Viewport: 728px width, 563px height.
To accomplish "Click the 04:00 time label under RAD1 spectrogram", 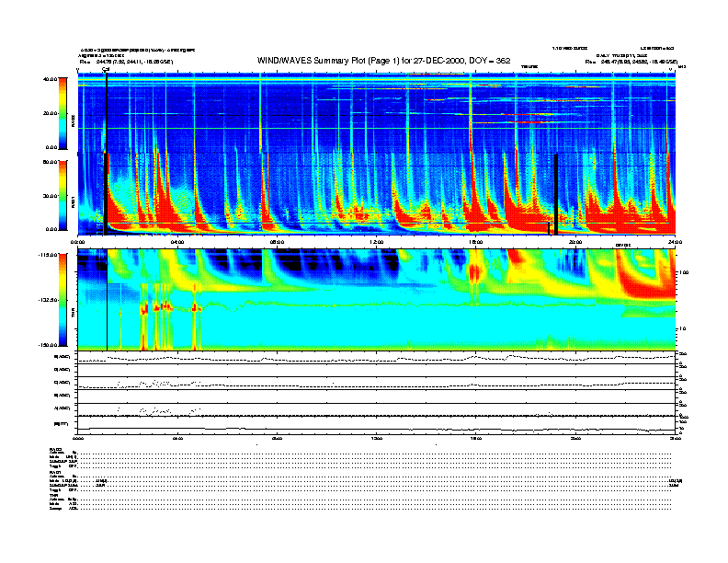I will click(x=177, y=242).
